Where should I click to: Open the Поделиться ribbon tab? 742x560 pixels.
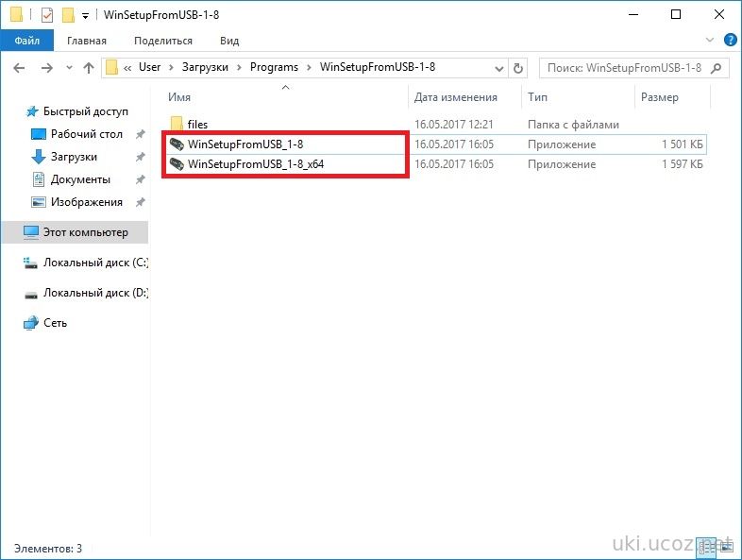(x=163, y=41)
